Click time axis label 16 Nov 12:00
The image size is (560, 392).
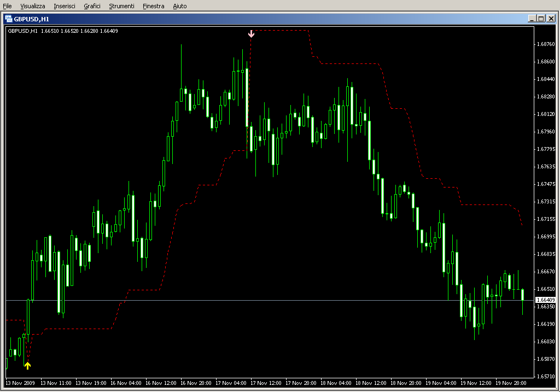(x=161, y=383)
